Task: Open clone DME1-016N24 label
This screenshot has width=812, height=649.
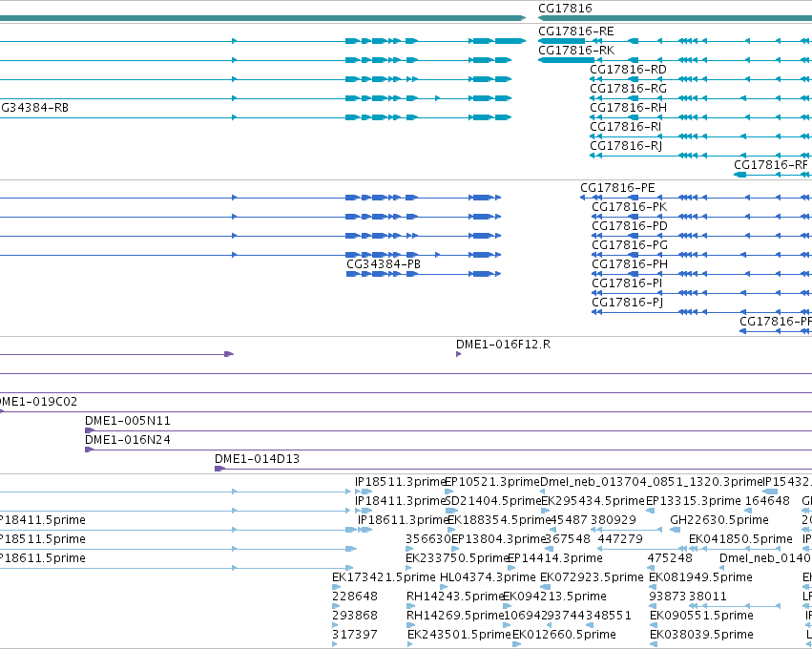Action: (128, 440)
